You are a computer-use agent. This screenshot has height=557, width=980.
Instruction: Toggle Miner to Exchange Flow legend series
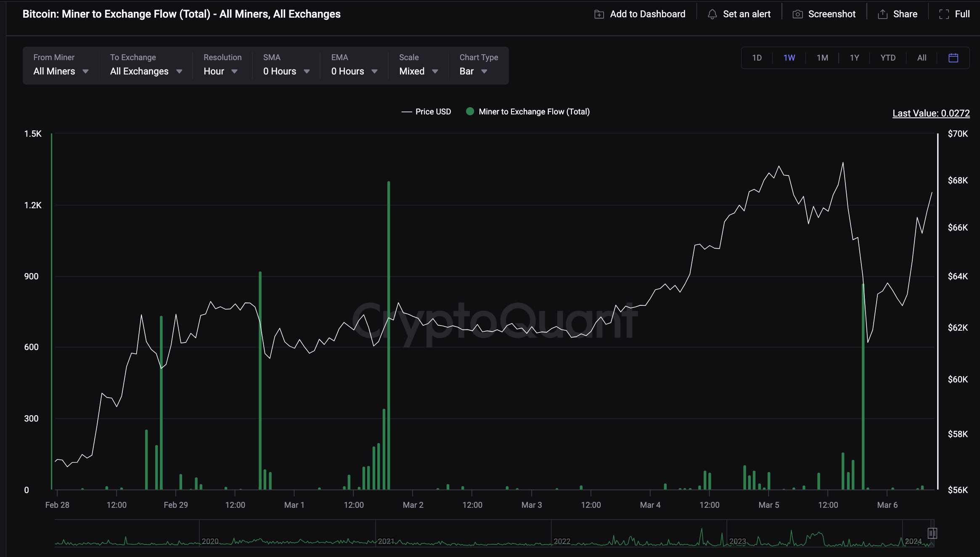(534, 111)
